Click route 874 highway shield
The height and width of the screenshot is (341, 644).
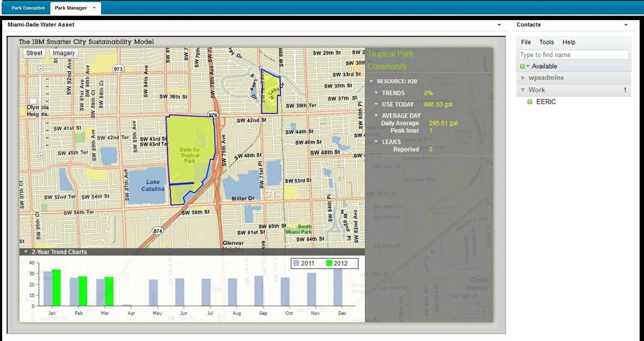pyautogui.click(x=158, y=230)
